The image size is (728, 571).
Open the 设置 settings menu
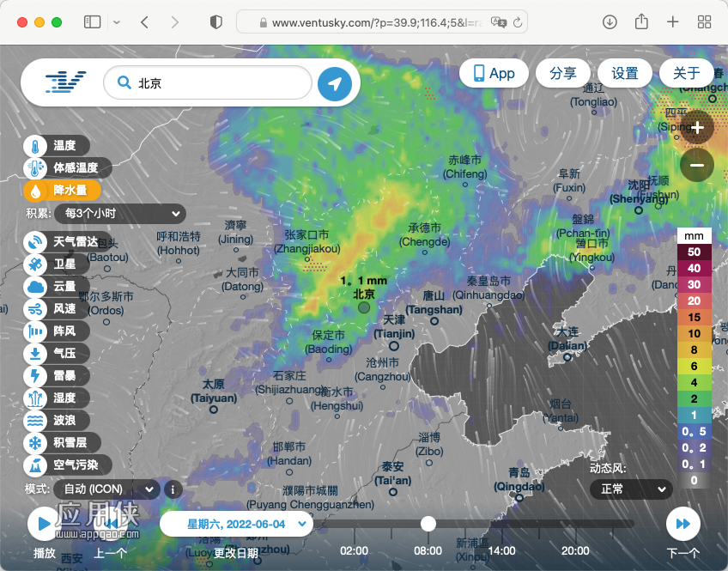click(x=624, y=73)
